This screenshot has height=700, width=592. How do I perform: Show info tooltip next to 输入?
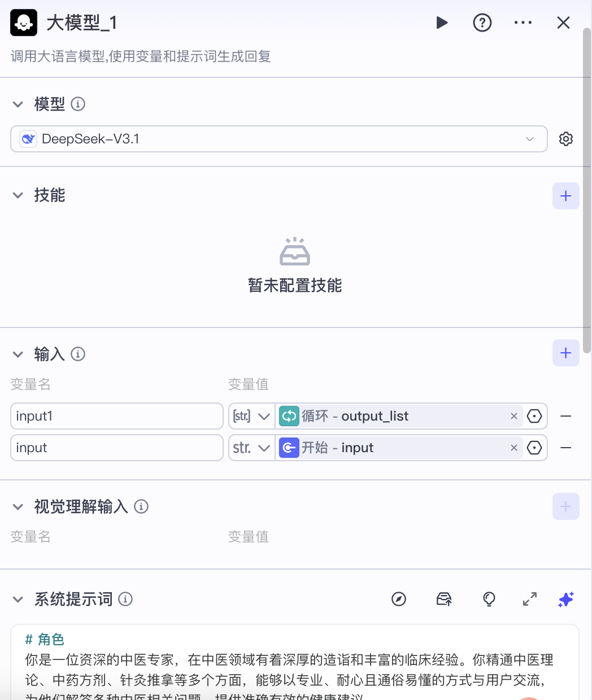click(x=78, y=354)
